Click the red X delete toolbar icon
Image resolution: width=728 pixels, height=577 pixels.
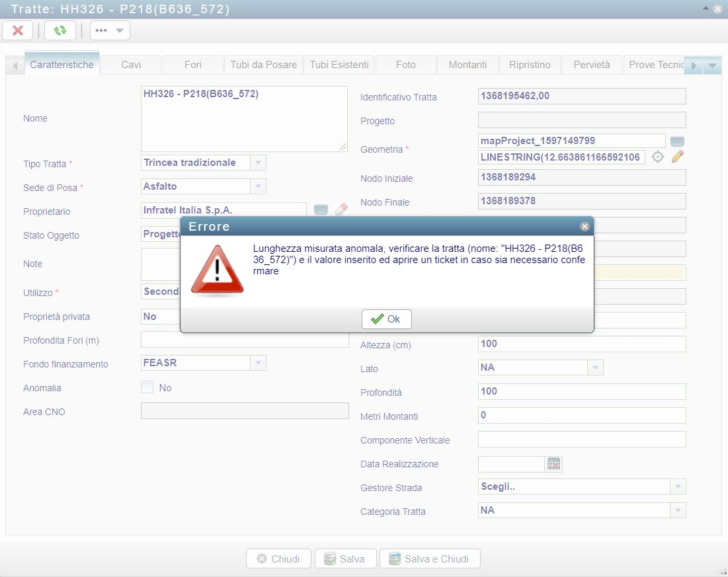tap(18, 30)
